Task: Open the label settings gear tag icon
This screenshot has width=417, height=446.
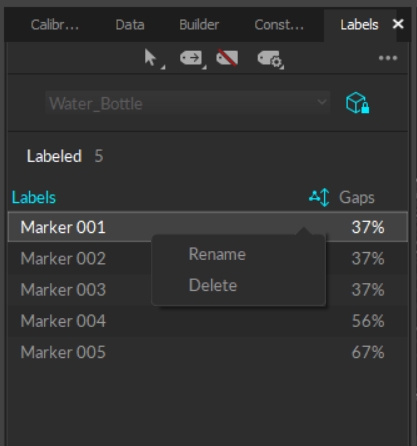Action: [x=270, y=59]
